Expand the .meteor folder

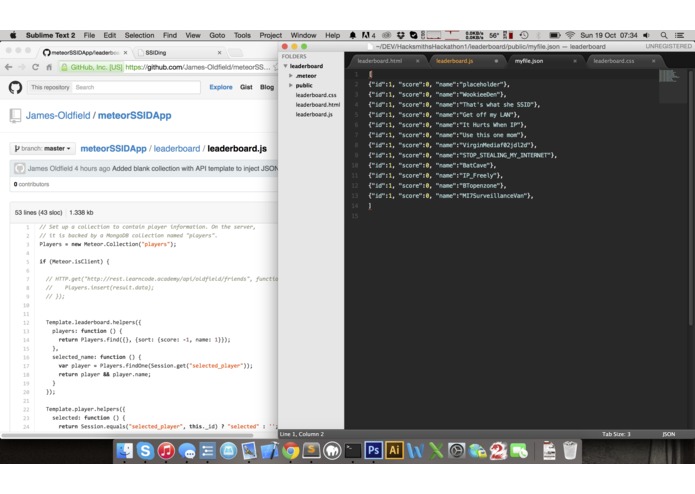(x=291, y=76)
